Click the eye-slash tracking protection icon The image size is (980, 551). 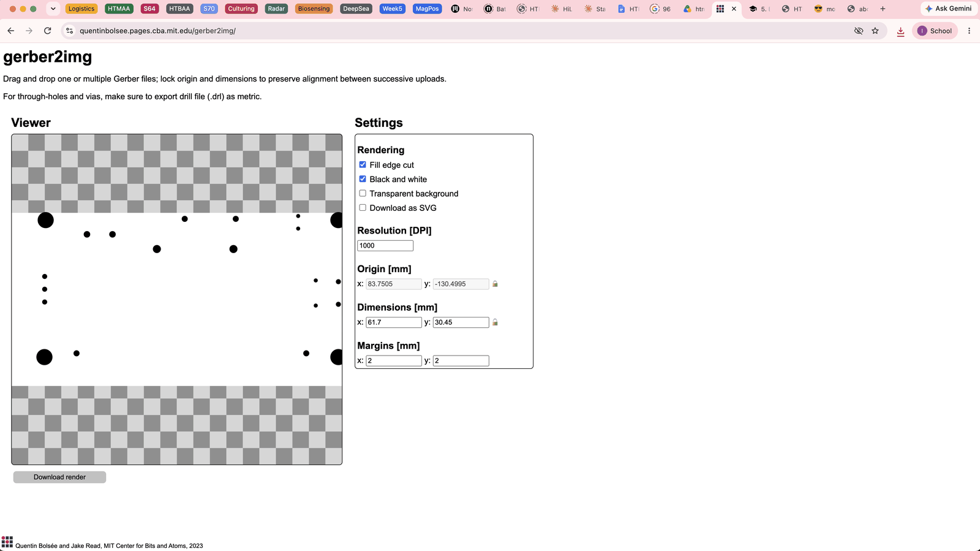pos(859,31)
